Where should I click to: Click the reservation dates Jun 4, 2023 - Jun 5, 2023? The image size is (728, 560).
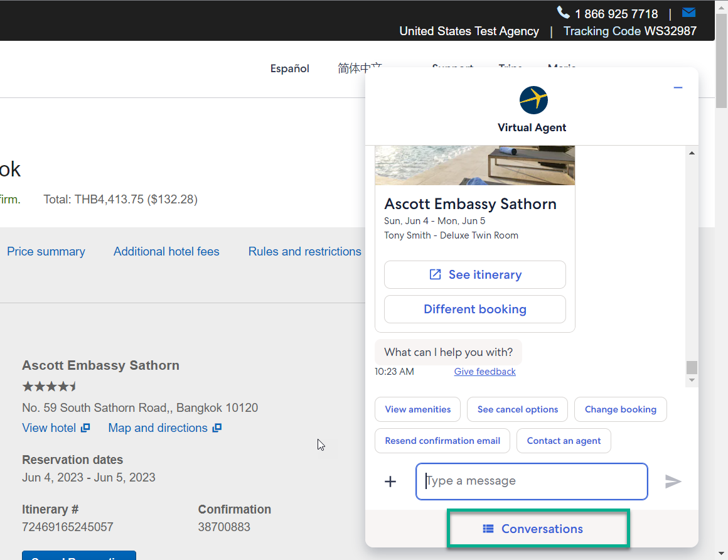pyautogui.click(x=88, y=477)
